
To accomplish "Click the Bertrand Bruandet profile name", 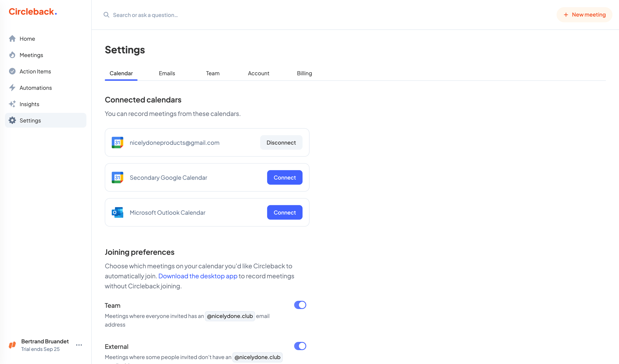I will 45,341.
